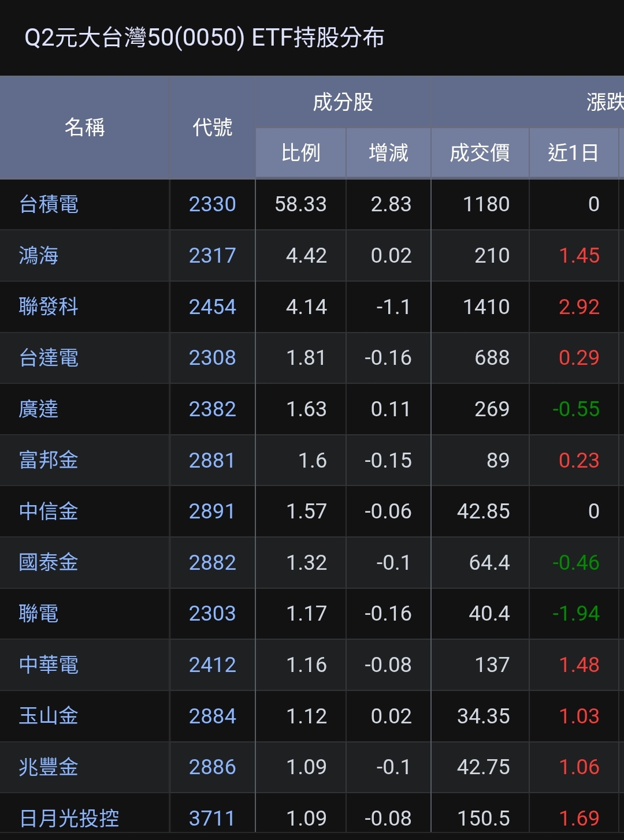Sort by the 近1日 column header

[x=573, y=153]
